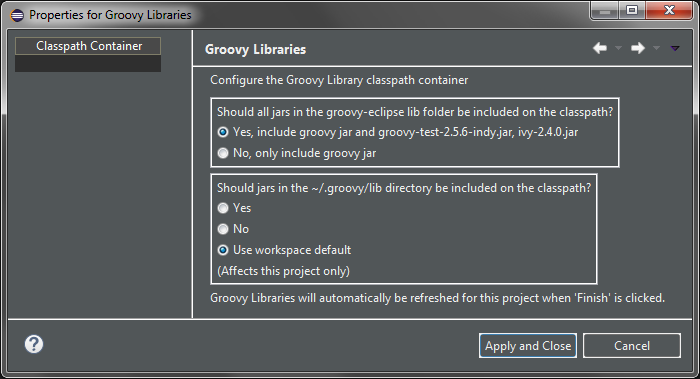Maximize the Properties dialog window
The width and height of the screenshot is (700, 379).
[x=632, y=10]
